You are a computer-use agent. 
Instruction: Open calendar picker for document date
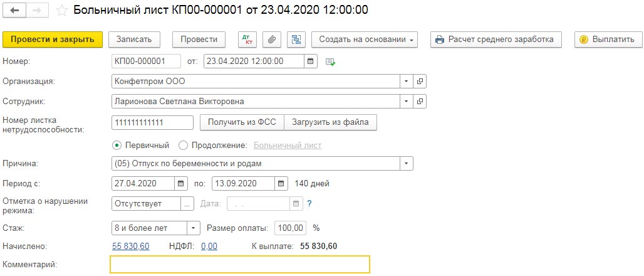click(310, 61)
